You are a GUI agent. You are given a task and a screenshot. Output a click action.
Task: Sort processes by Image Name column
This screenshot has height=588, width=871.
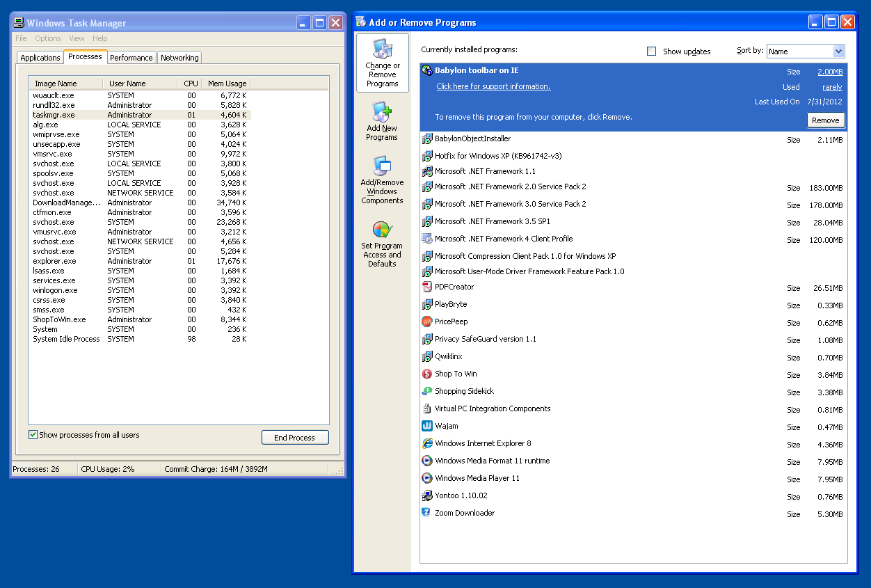65,84
